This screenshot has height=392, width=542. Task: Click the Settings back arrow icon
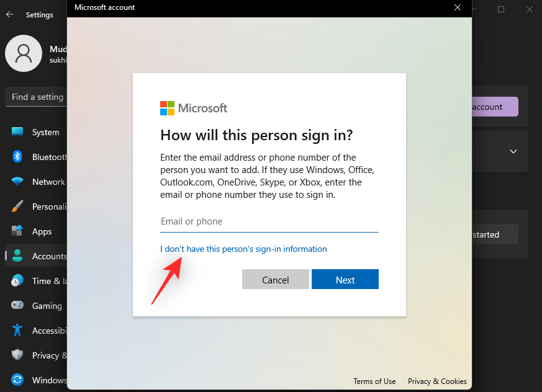point(10,14)
